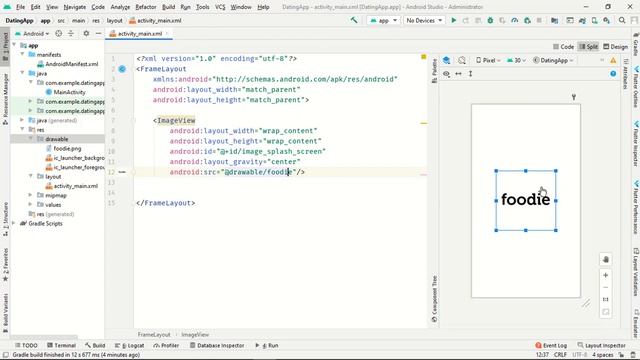Click the collapse all icon in Project panel
This screenshot has width=640, height=360.
[71, 33]
